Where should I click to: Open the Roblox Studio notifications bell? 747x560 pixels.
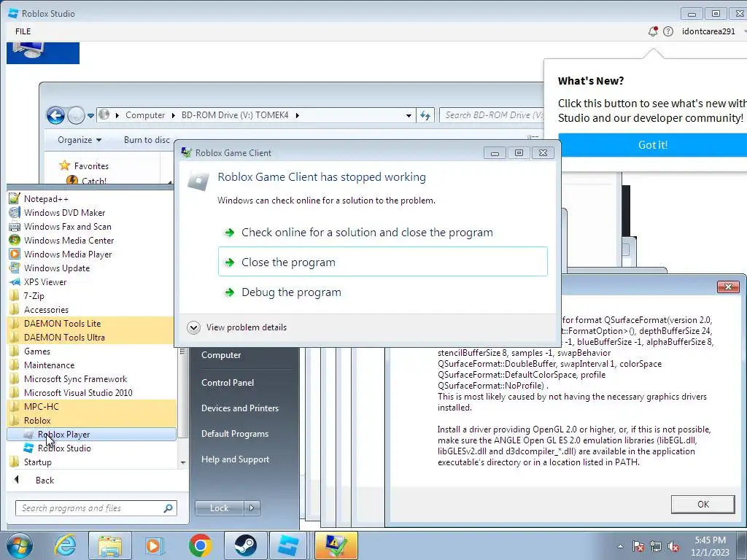(653, 31)
